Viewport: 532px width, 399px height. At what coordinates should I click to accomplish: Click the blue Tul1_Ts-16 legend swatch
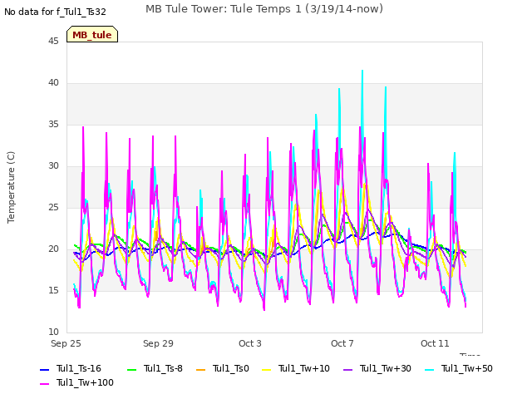coord(44,369)
